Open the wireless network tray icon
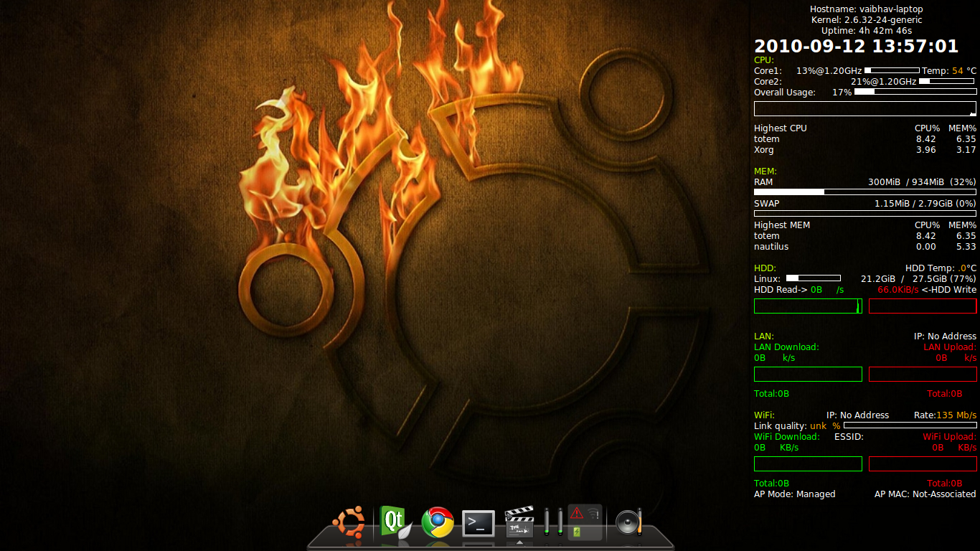Viewport: 980px width, 551px height. [x=593, y=513]
